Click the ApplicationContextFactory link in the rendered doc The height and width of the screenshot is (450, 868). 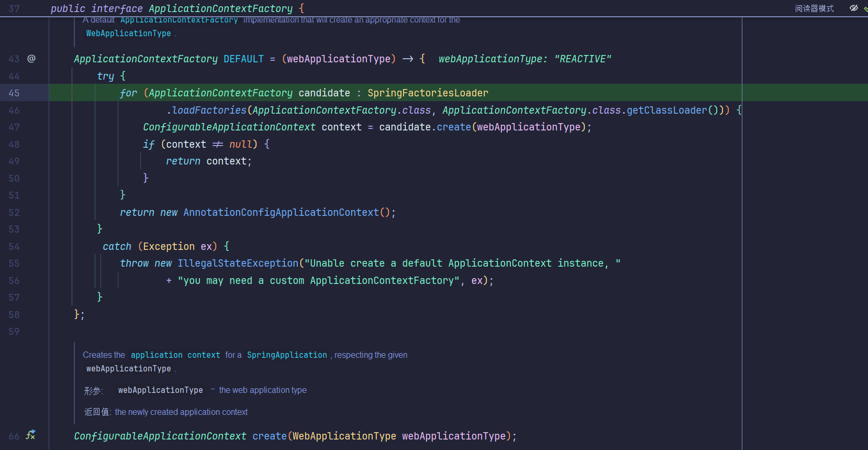pyautogui.click(x=179, y=20)
